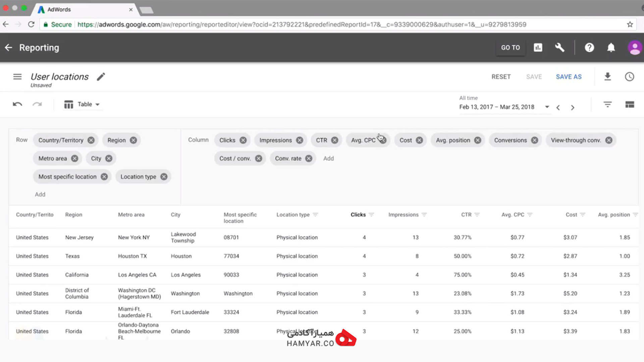Go back using the Reporting back arrow
The width and height of the screenshot is (644, 362).
click(x=9, y=48)
